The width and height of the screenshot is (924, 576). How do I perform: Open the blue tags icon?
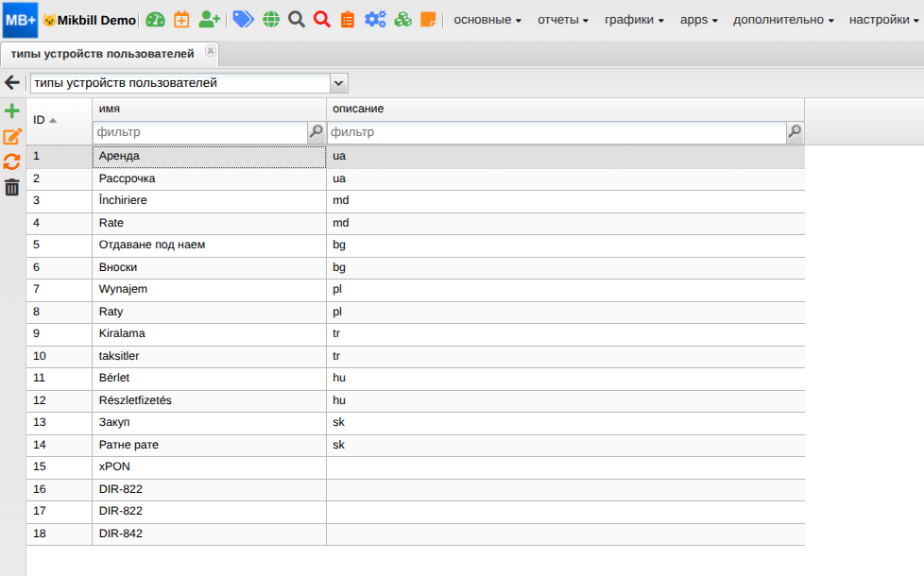(243, 20)
